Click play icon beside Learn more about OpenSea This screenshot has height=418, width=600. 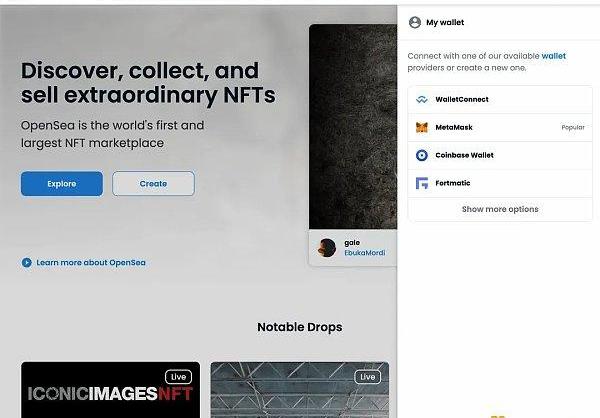(26, 263)
